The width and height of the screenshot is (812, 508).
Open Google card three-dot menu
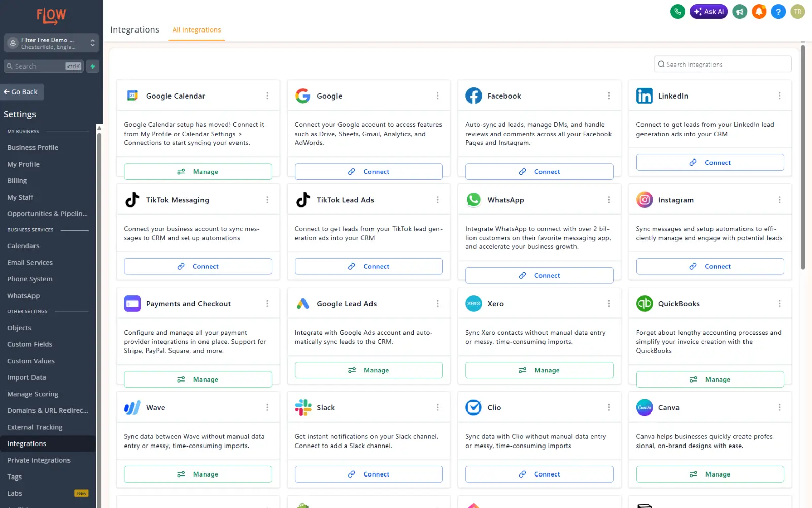click(438, 96)
